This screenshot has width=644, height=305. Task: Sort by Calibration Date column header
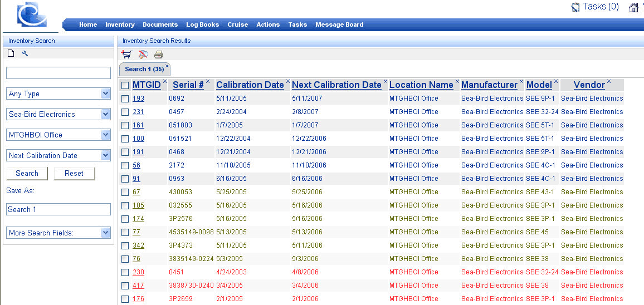click(250, 85)
